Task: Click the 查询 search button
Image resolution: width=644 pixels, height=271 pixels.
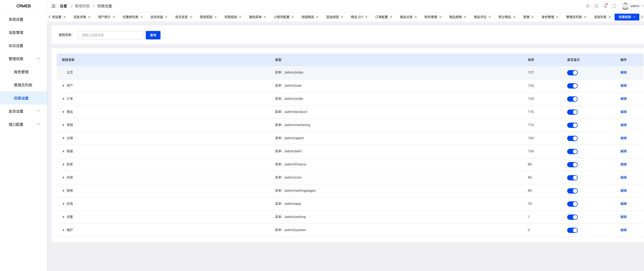Action: 153,35
